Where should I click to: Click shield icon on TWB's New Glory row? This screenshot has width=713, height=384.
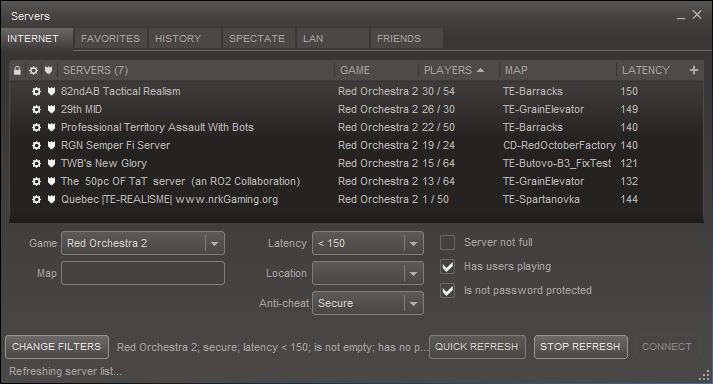(x=51, y=163)
